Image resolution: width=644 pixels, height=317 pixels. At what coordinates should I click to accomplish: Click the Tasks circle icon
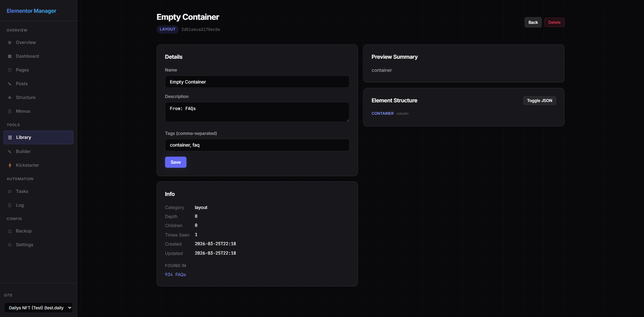[x=10, y=192]
